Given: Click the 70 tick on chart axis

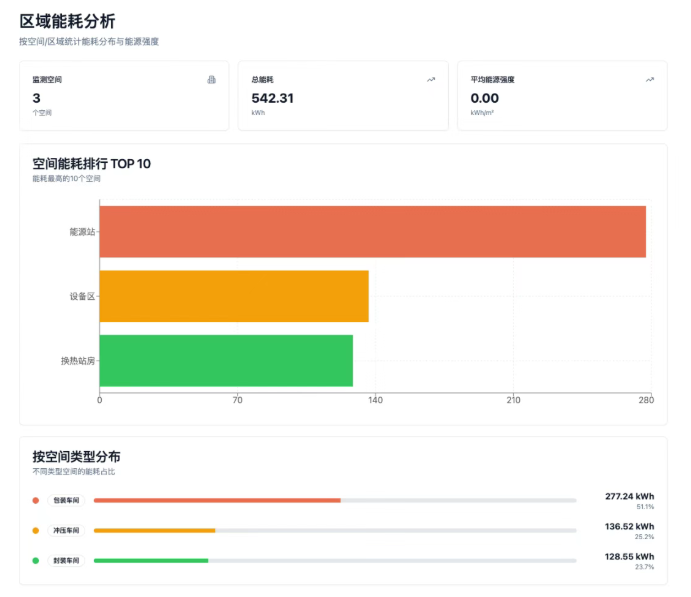Looking at the screenshot, I should coord(238,400).
